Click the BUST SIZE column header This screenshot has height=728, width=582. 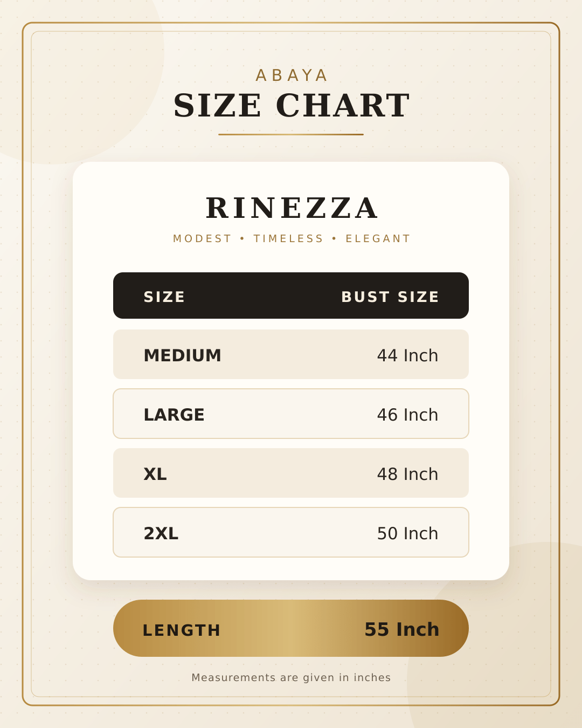[390, 297]
